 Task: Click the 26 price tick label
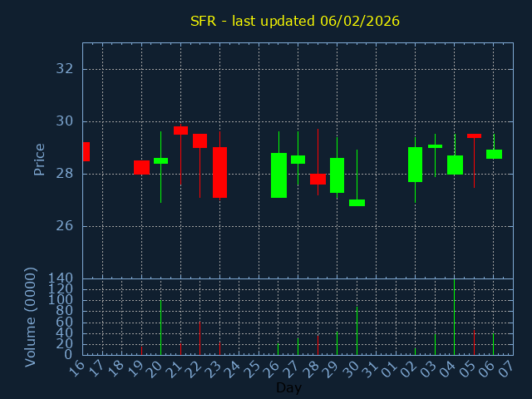(63, 226)
